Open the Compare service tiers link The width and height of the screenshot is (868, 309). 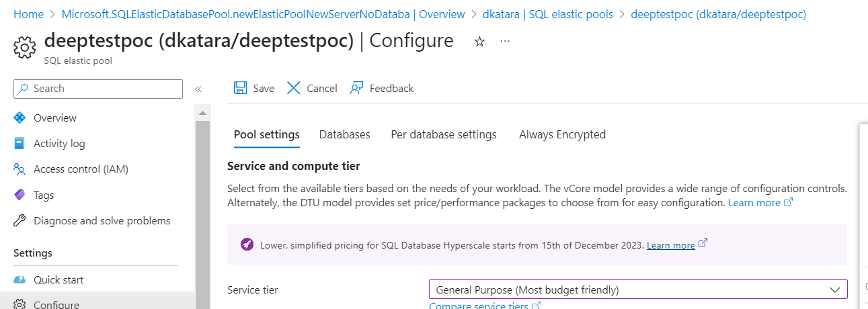coord(479,306)
